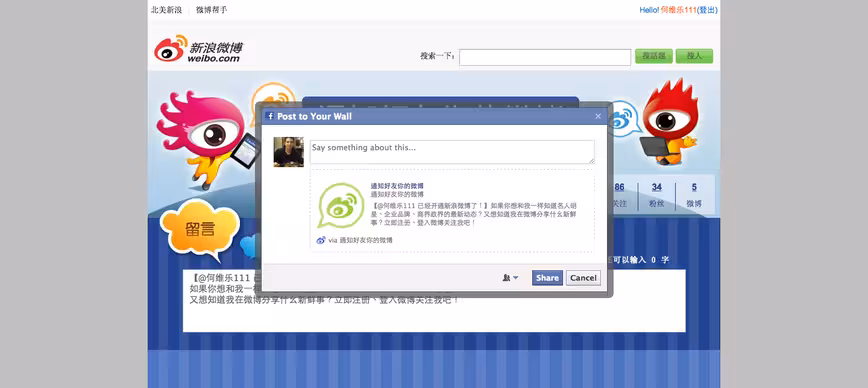Viewport: 868px width, 388px height.
Task: Open the 通知好友你的微博 post title link
Action: click(x=397, y=186)
